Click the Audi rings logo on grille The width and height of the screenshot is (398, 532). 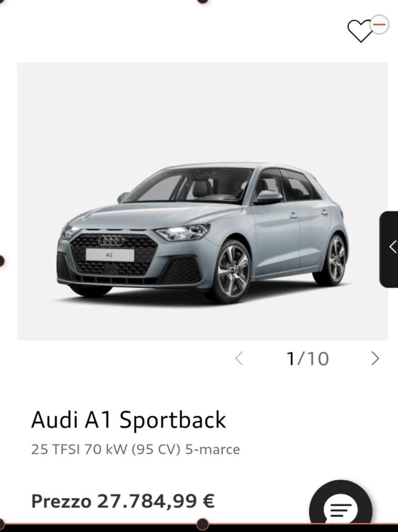point(111,241)
